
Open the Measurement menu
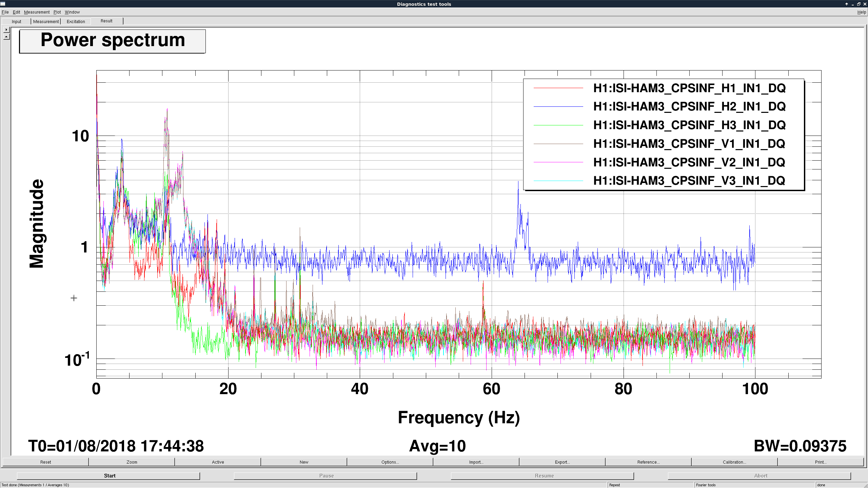(x=37, y=12)
